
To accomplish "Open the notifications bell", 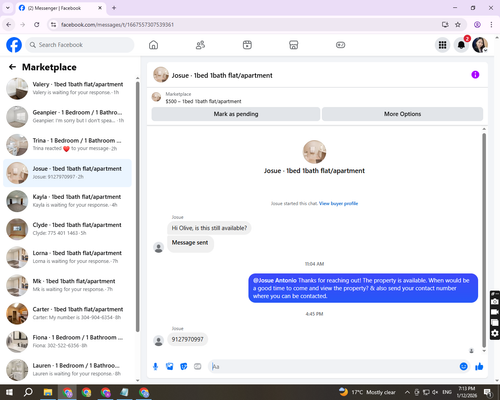I will pyautogui.click(x=461, y=45).
